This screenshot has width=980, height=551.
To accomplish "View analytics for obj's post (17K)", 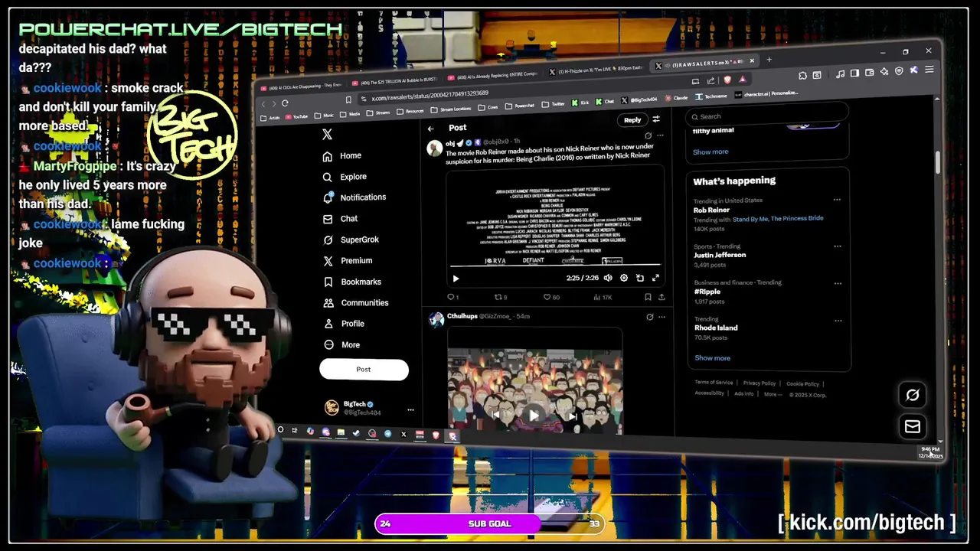I will (x=601, y=297).
